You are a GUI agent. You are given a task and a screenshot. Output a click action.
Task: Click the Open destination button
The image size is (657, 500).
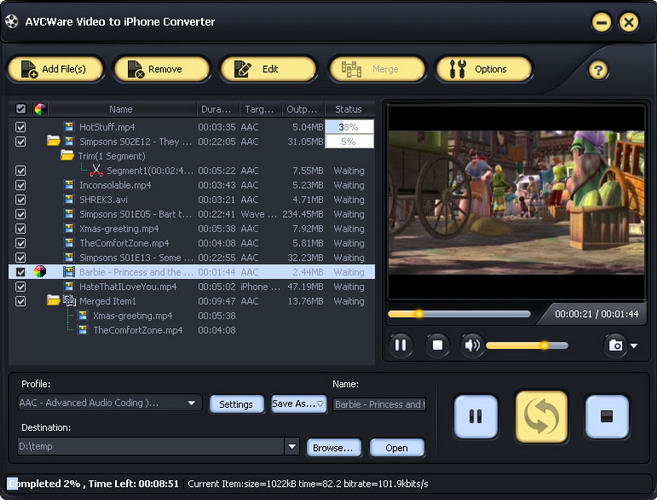pyautogui.click(x=397, y=448)
